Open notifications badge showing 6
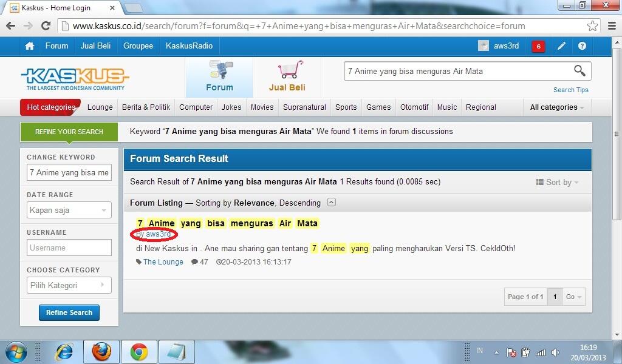Screen dimensions: 622x364 (x=538, y=46)
